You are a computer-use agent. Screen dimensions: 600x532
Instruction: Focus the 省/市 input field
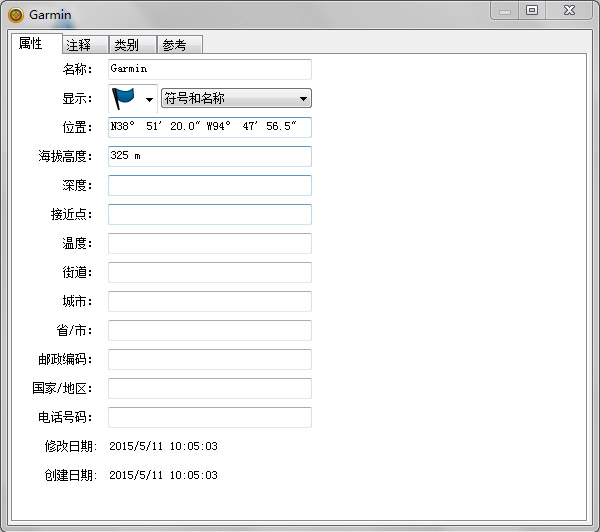(x=209, y=330)
